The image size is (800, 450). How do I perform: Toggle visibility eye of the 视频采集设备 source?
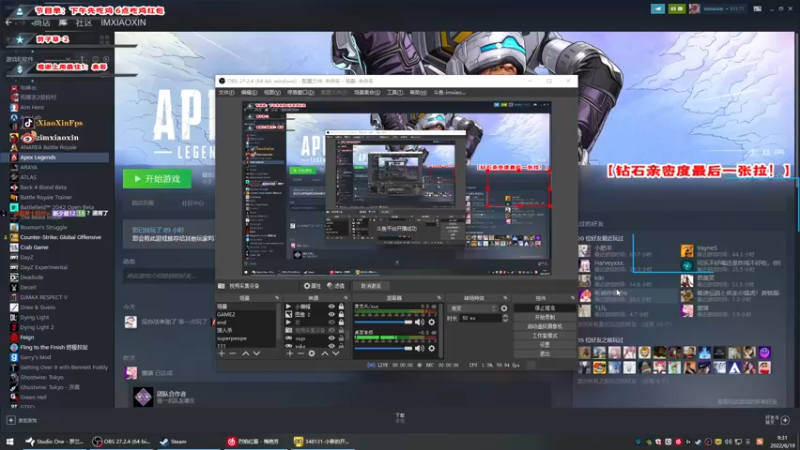332,330
